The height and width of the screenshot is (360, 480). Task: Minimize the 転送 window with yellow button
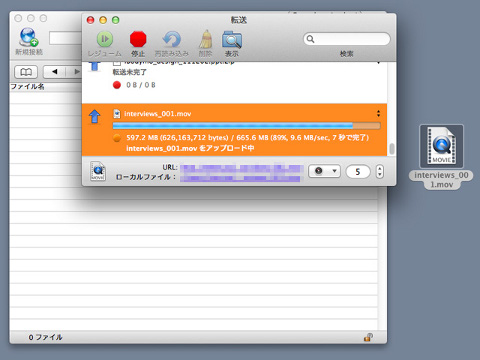coord(103,20)
